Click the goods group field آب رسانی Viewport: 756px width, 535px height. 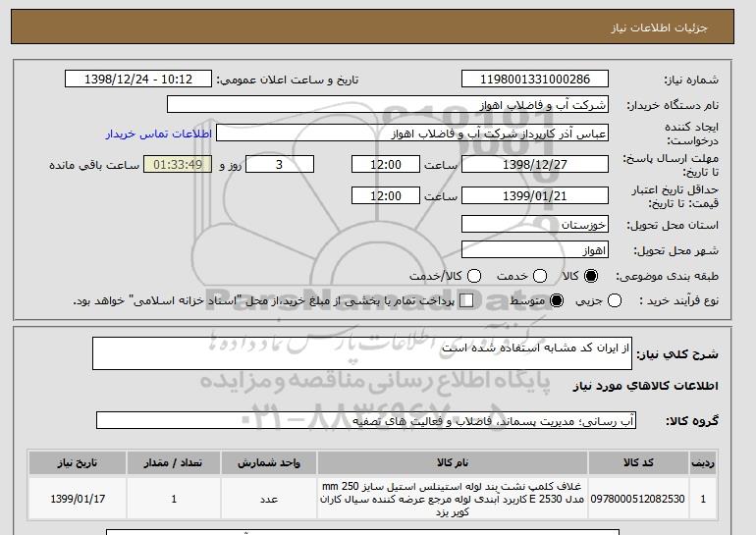[x=366, y=421]
